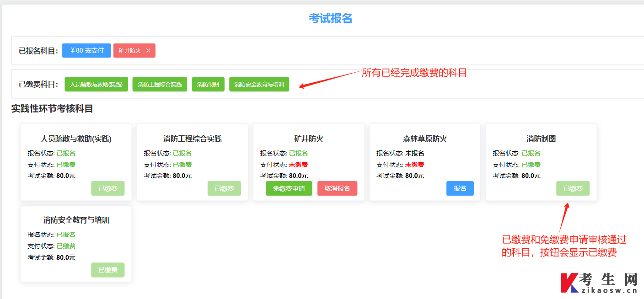Click the 消防工程综合实践 card title

coord(193,139)
